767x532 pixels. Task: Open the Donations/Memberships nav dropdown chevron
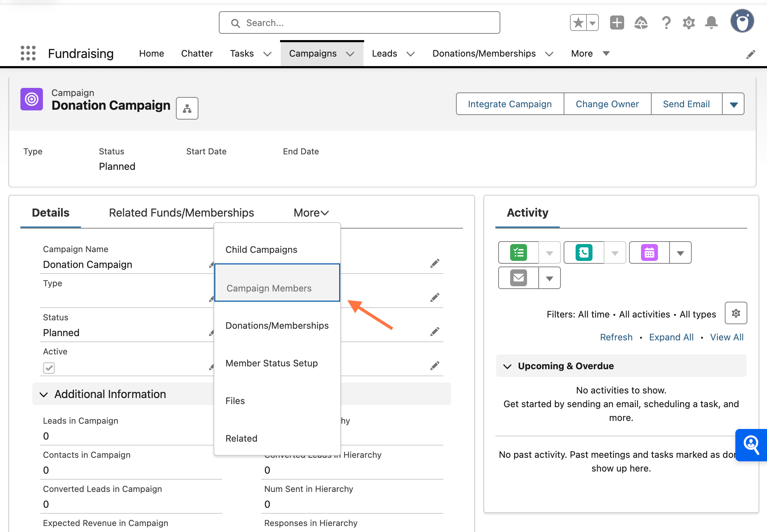click(549, 54)
